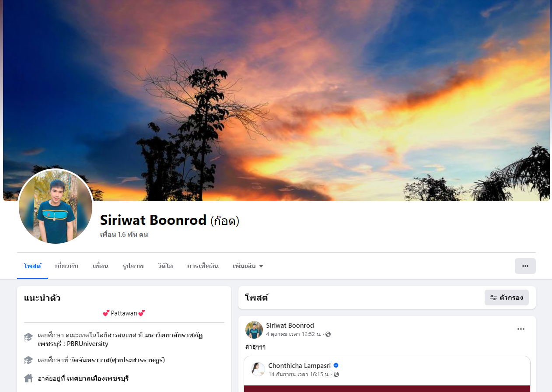552x392 pixels.
Task: Expand the เพิ่มเติม dropdown tab
Action: [x=248, y=266]
